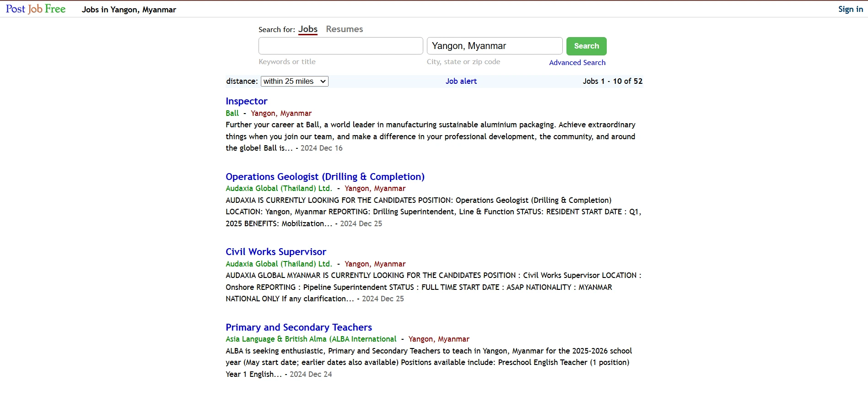Select Yangon, Myanmar location under Primary and Secondary Teachers
868x397 pixels.
(x=439, y=339)
